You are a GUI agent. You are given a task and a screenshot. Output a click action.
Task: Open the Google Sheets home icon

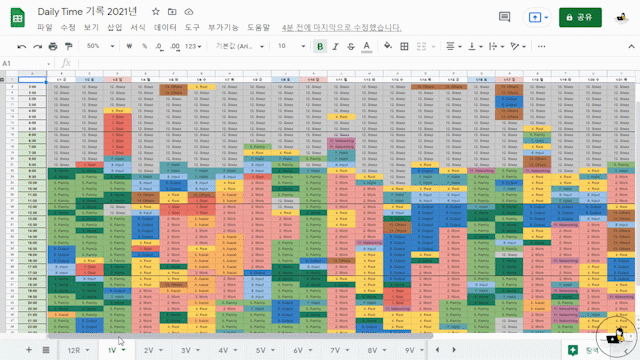pos(18,18)
